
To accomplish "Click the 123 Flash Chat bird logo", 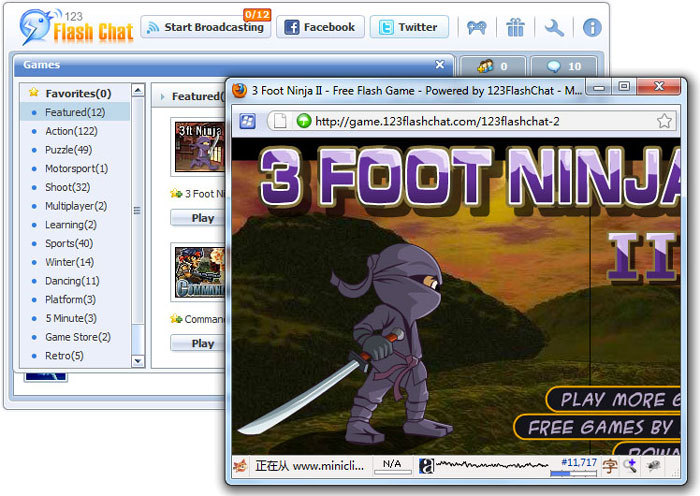I will tap(35, 27).
